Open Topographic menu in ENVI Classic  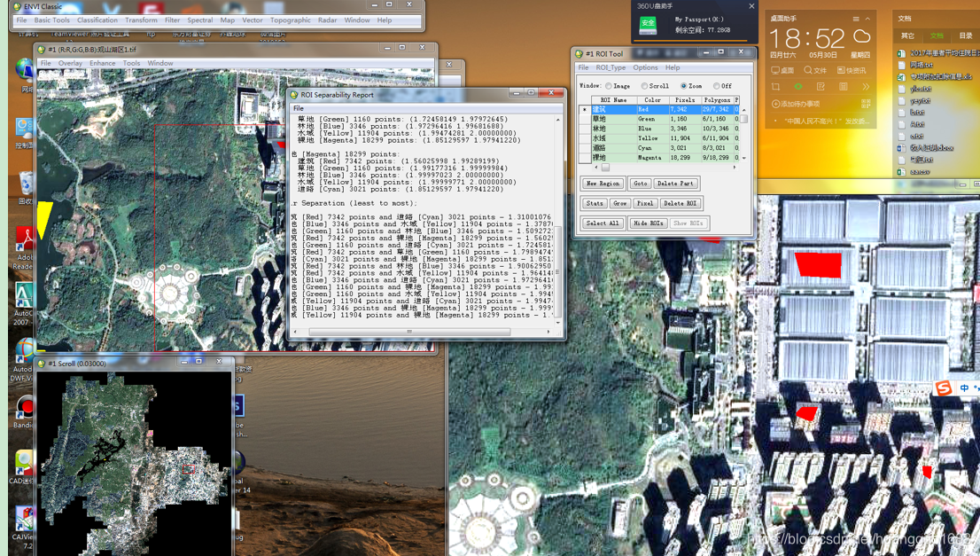click(x=291, y=20)
